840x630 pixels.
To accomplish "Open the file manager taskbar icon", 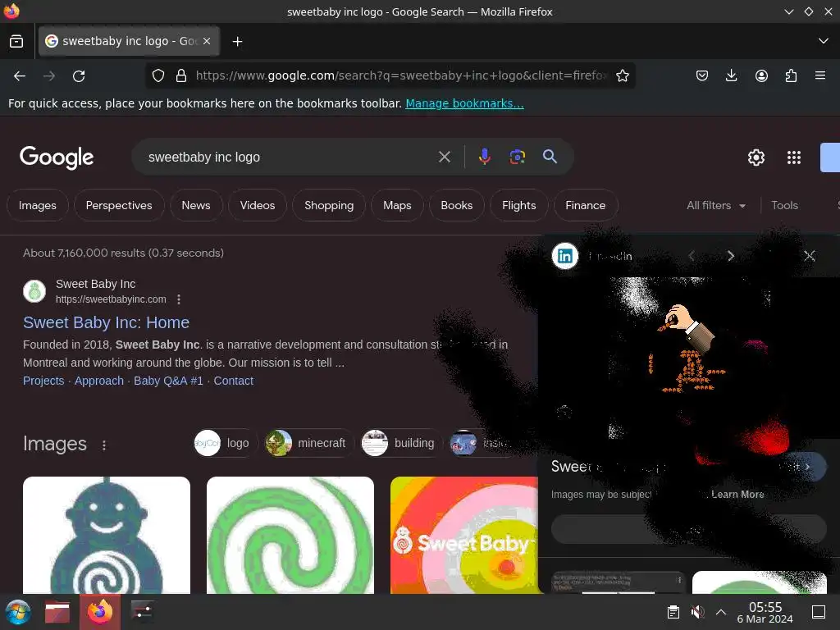I will pos(57,612).
